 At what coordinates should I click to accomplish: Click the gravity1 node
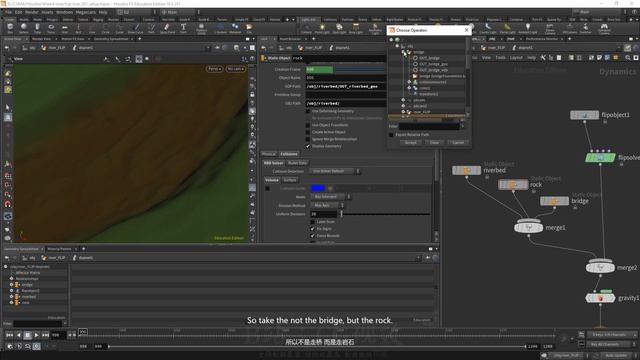(600, 298)
